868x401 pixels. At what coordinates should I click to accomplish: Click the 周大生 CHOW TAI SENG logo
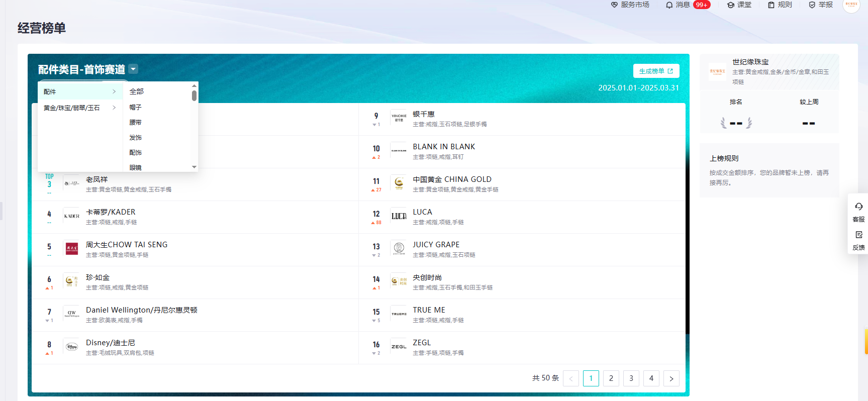coord(72,248)
